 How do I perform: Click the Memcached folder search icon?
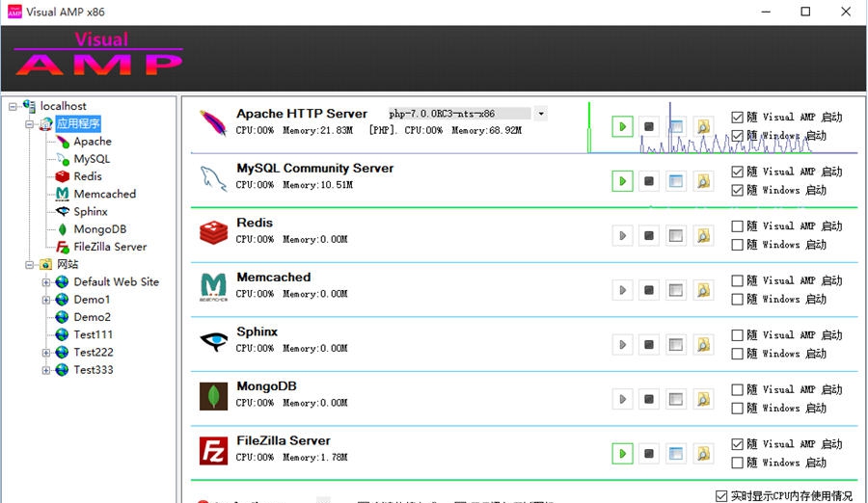tap(703, 290)
